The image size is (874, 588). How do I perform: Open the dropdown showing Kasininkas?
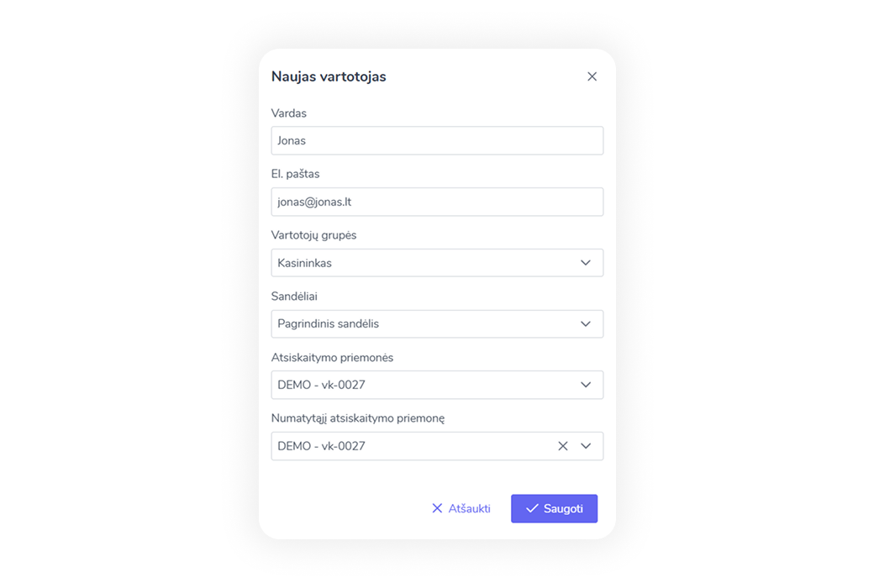(x=420, y=263)
